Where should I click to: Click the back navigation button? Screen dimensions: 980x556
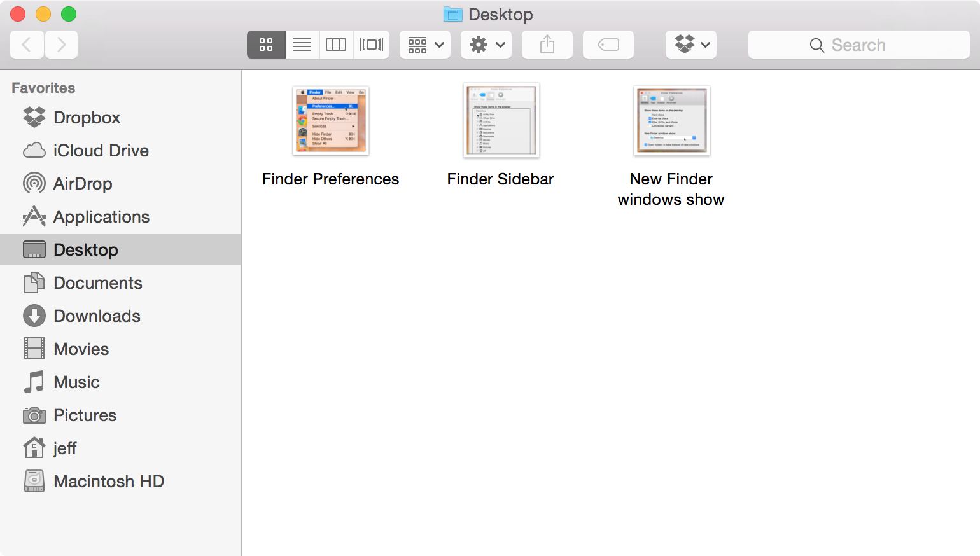[x=27, y=45]
